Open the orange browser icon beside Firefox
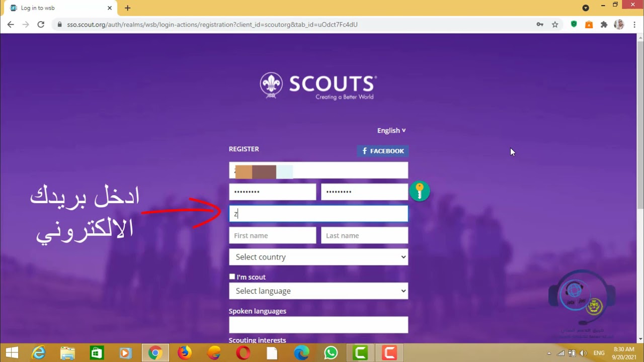 [214, 353]
